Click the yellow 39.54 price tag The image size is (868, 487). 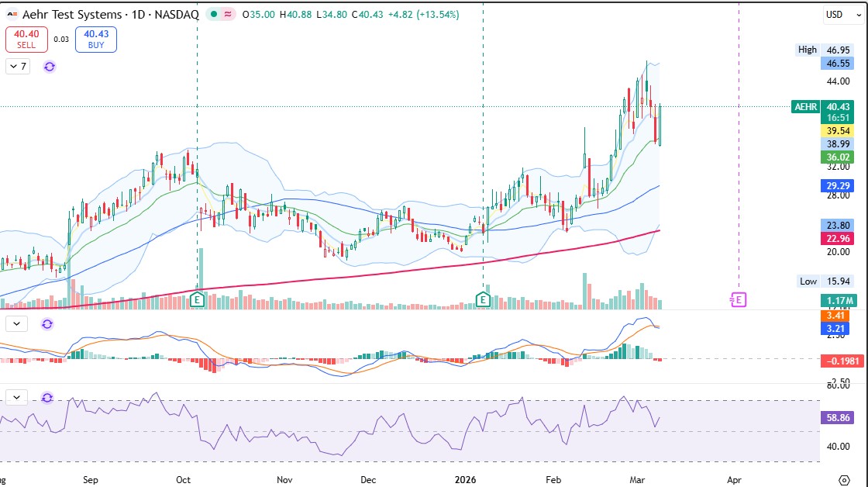click(x=838, y=131)
